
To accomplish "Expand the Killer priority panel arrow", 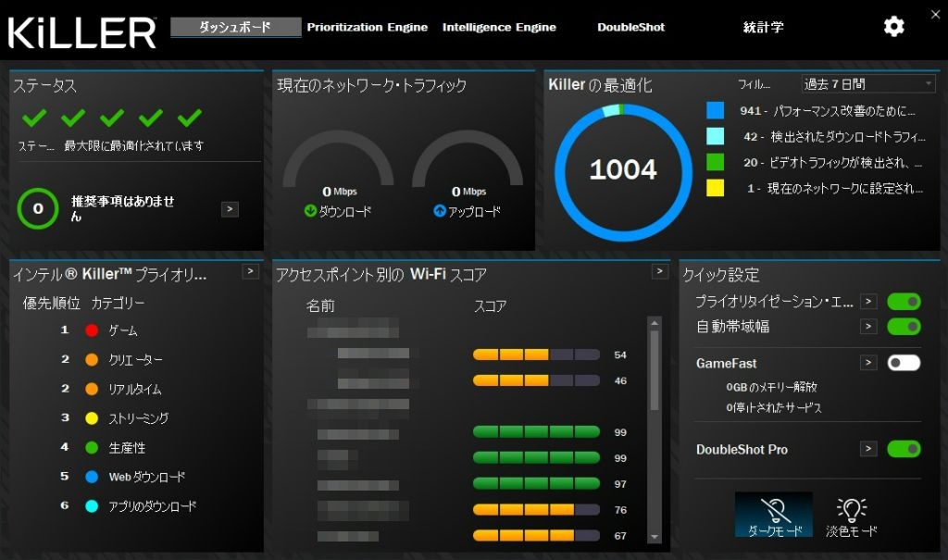I will tap(250, 271).
